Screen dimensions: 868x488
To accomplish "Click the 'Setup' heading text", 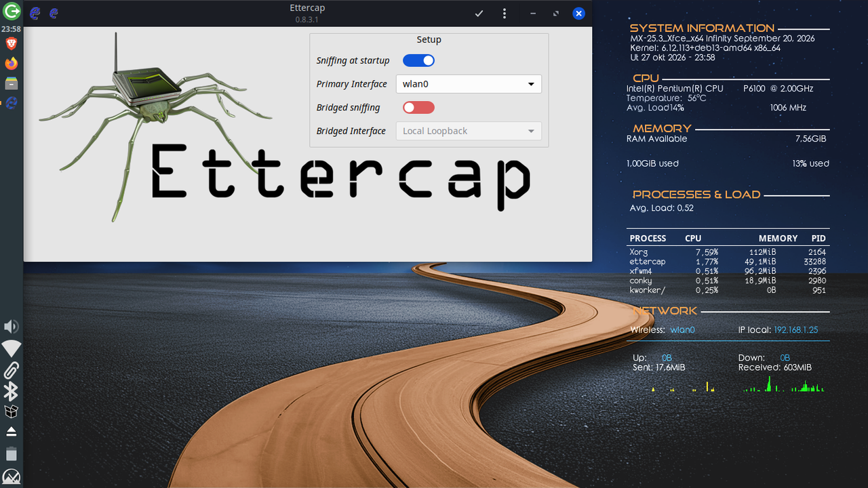I will [x=429, y=40].
